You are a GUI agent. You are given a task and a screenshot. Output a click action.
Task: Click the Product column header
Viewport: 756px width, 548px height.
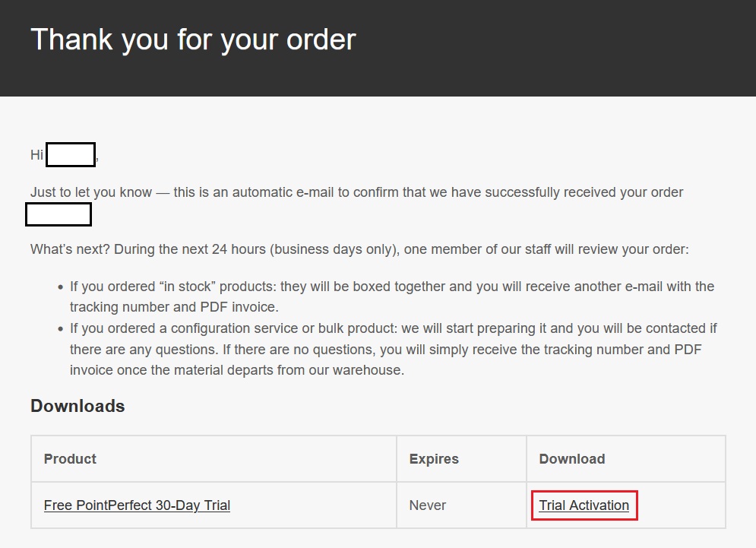click(70, 459)
